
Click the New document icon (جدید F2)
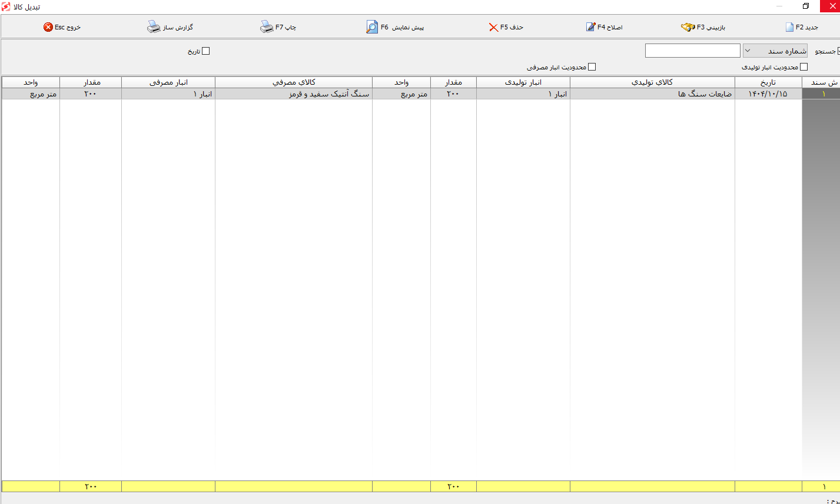tap(789, 27)
